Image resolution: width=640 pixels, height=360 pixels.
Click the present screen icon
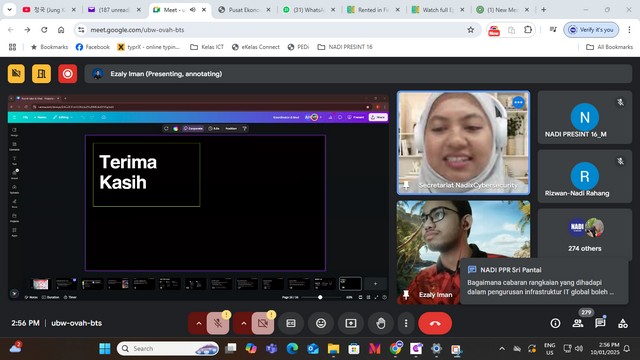351,323
